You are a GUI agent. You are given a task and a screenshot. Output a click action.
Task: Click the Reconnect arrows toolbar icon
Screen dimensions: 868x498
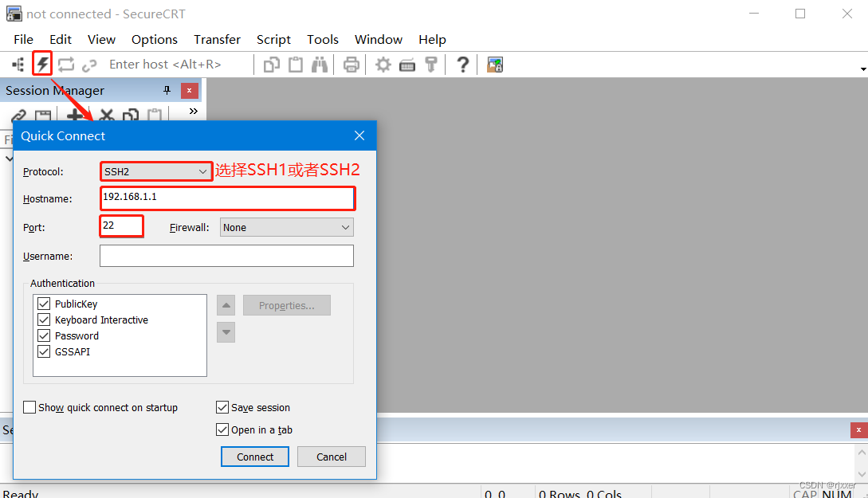click(x=66, y=65)
